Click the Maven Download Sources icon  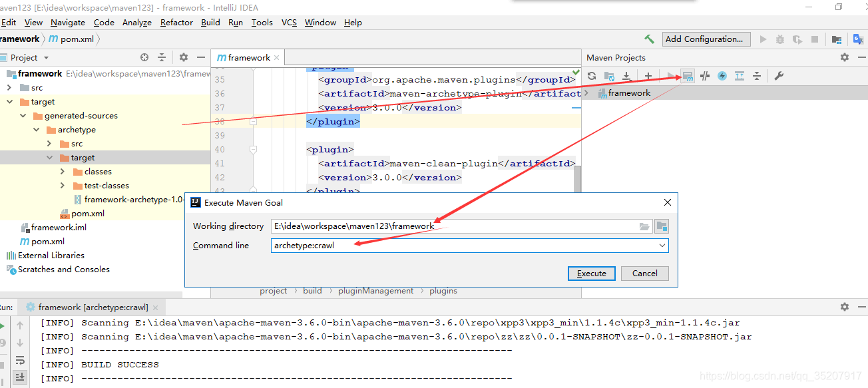coord(626,76)
